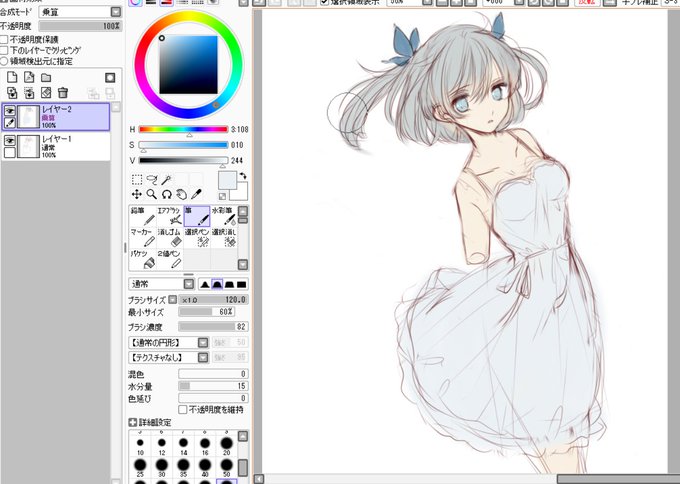Select the eyedropper tool
This screenshot has height=484, width=680.
(x=196, y=194)
